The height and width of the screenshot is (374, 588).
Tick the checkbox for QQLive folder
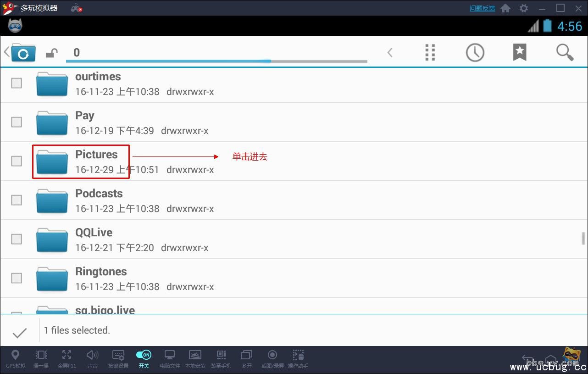17,239
